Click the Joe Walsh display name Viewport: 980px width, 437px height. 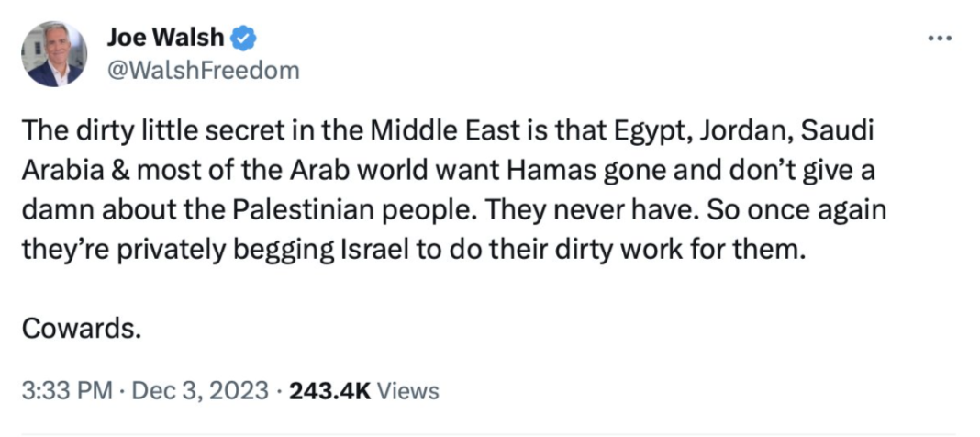(165, 38)
